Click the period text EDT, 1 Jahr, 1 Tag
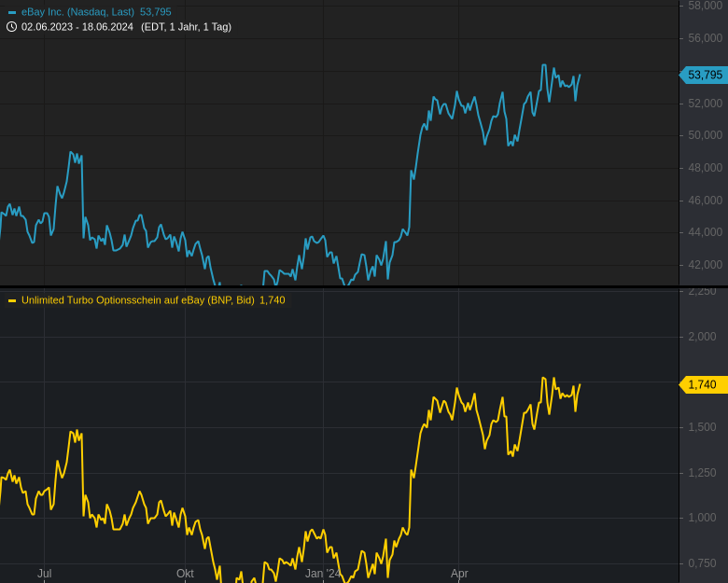The width and height of the screenshot is (728, 583). [x=186, y=27]
